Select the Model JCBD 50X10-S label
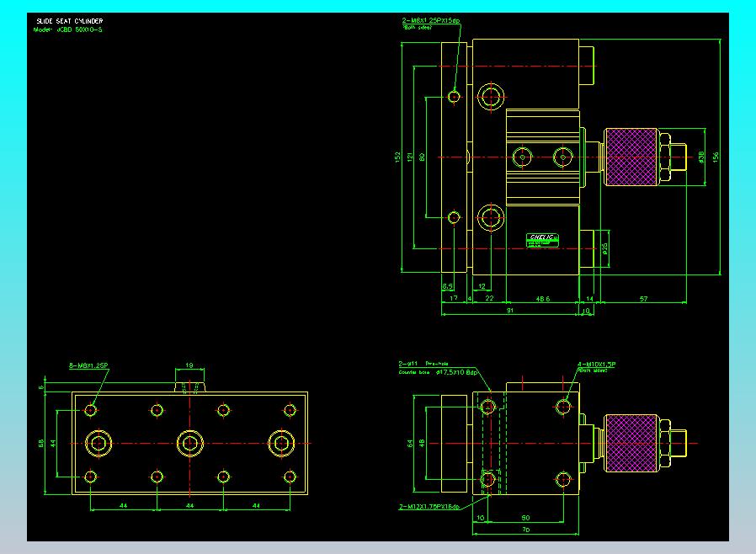756x554 pixels. (67, 30)
